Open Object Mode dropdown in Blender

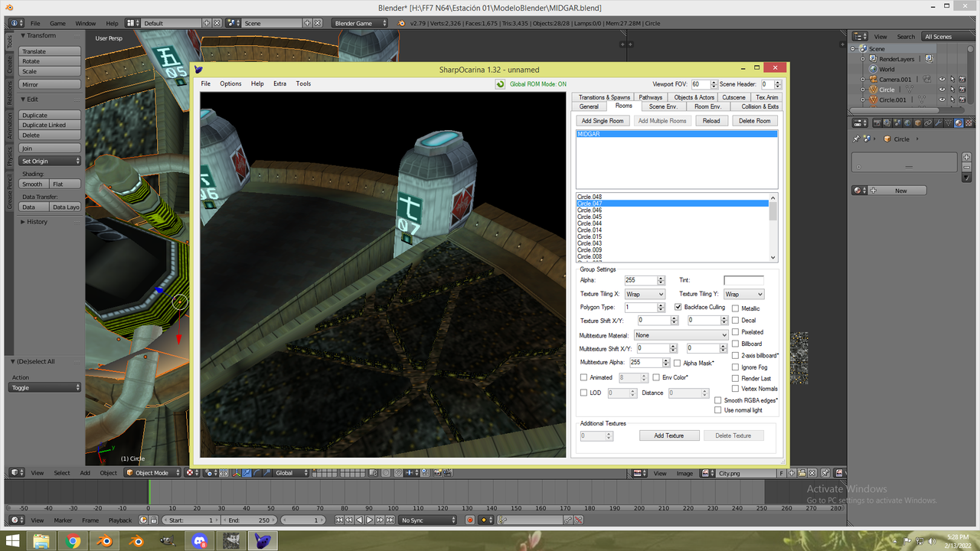click(x=154, y=473)
